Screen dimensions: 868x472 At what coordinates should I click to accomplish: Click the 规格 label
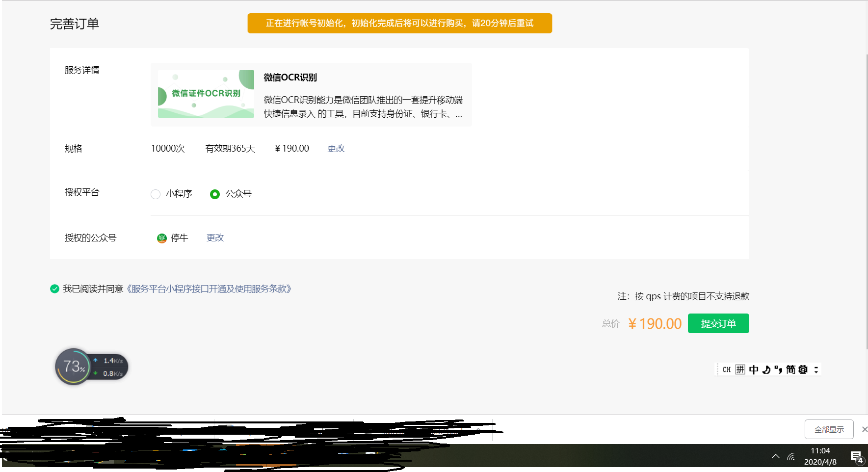(74, 149)
